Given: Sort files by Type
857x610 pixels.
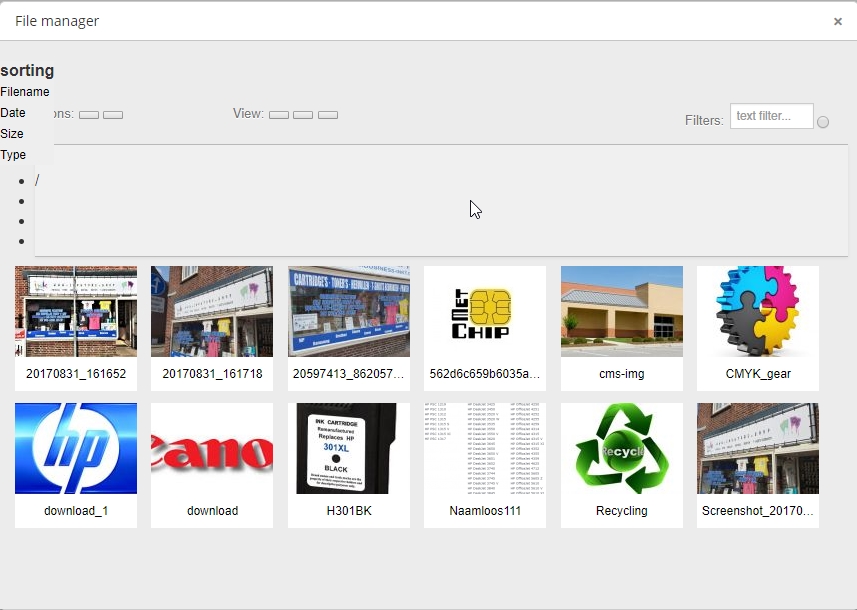Looking at the screenshot, I should (13, 155).
